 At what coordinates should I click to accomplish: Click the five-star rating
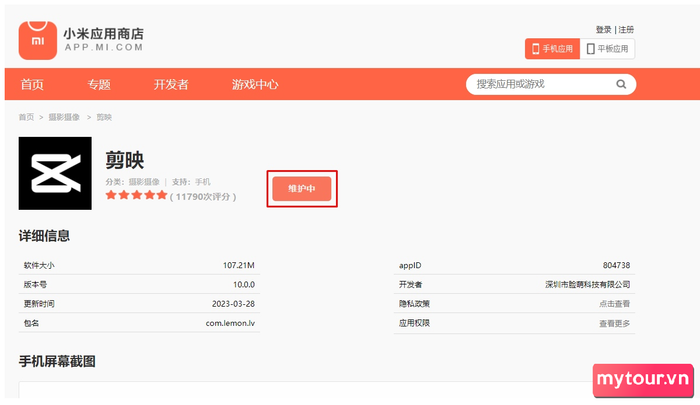pos(136,195)
